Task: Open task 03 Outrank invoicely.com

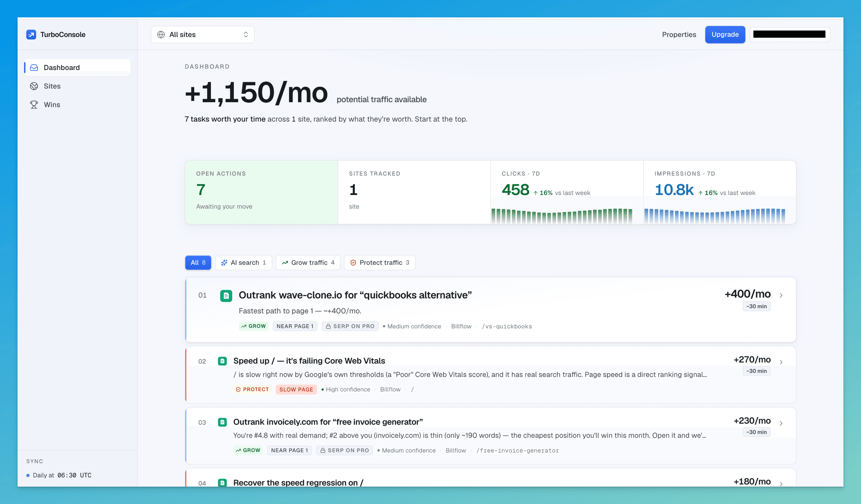Action: (491, 436)
